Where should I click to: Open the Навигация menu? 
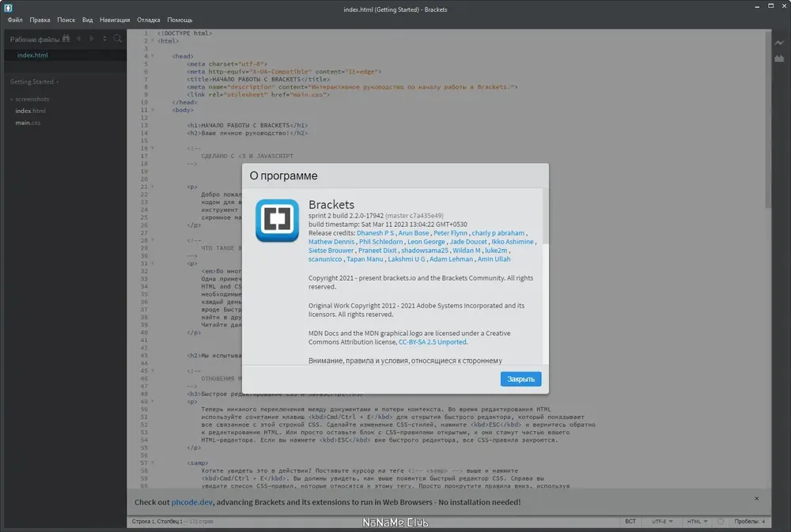pyautogui.click(x=115, y=21)
